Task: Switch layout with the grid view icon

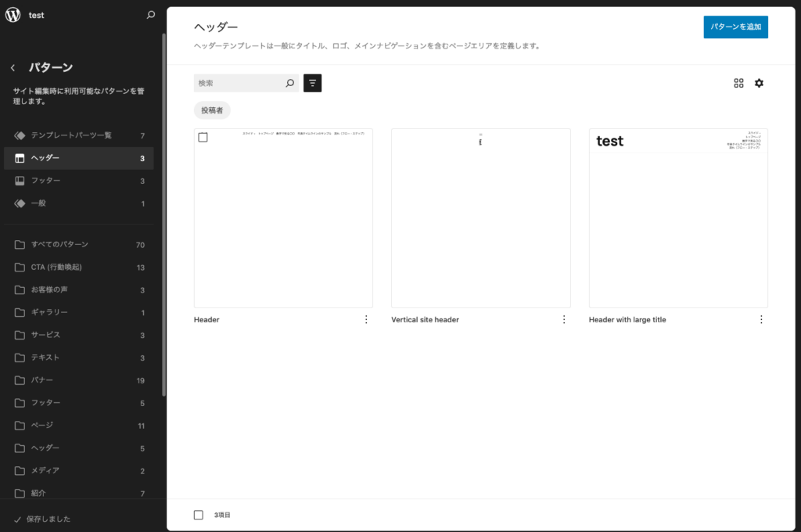Action: [738, 83]
